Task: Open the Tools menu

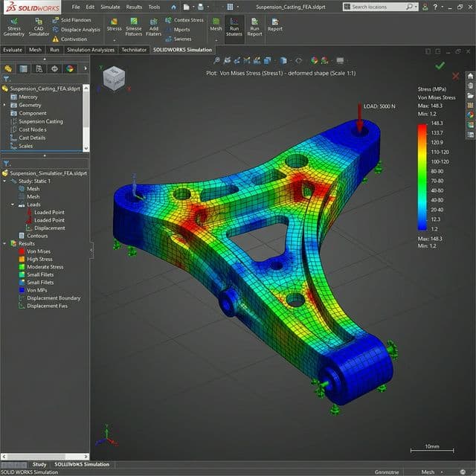Action: point(154,7)
